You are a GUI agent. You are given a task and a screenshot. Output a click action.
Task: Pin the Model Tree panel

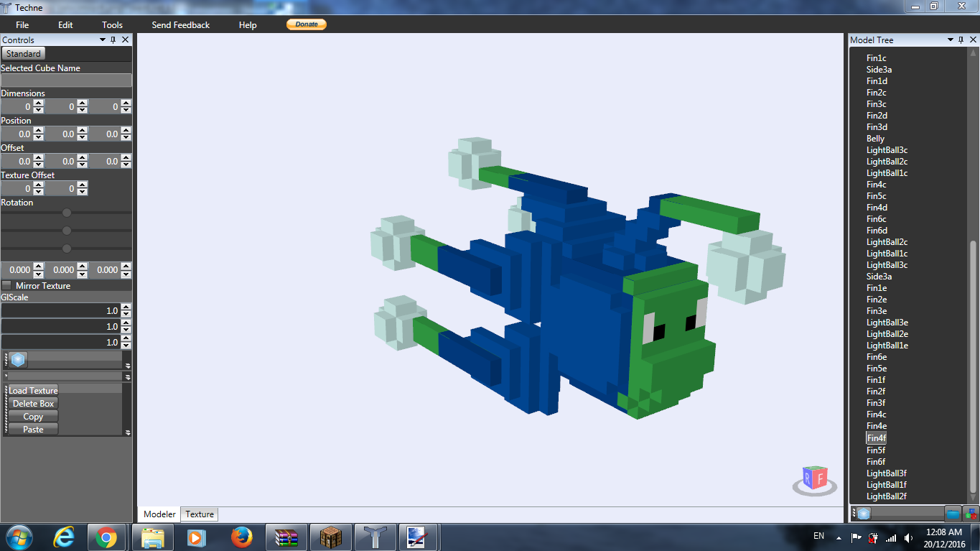click(960, 40)
